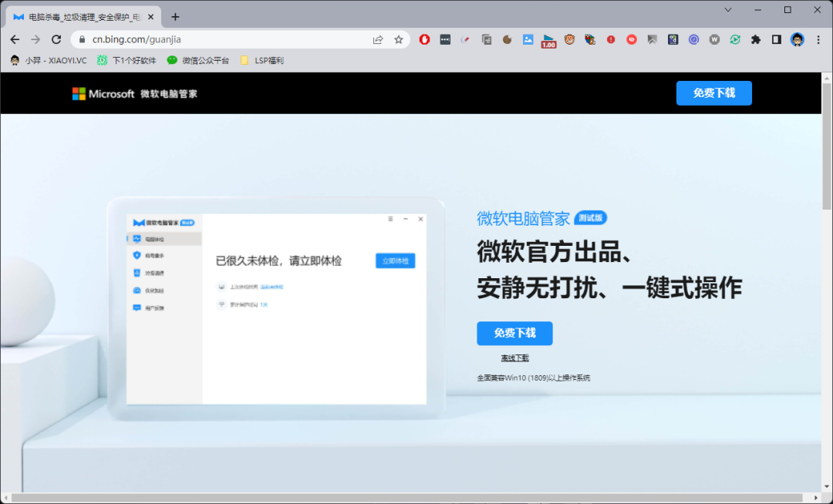The image size is (833, 504).
Task: Open the red exclamation shield extension
Action: coord(611,39)
